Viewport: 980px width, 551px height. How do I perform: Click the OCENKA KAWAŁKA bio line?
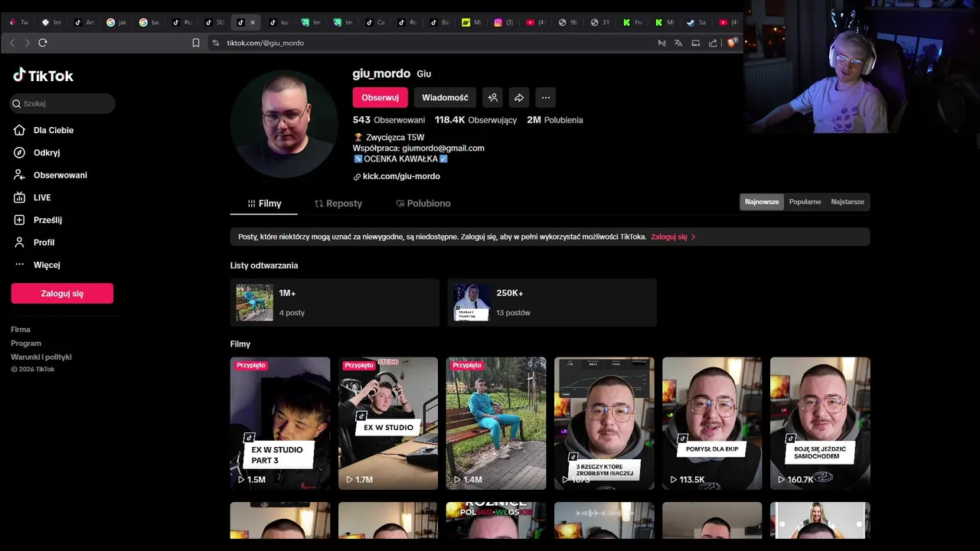[400, 159]
